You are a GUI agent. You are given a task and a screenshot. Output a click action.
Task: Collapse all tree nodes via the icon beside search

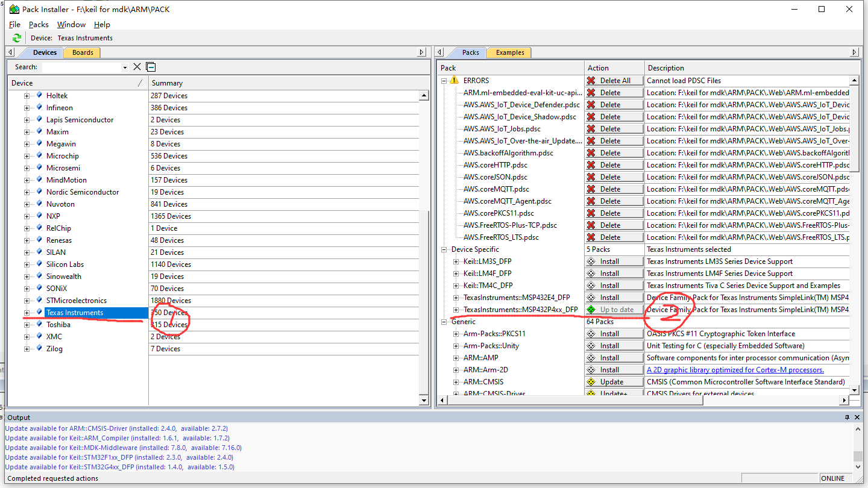pyautogui.click(x=150, y=66)
